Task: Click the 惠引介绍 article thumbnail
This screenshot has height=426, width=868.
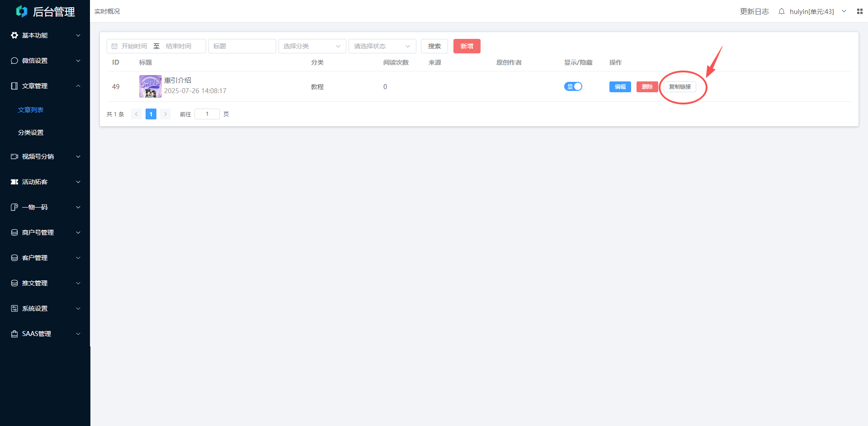Action: coord(150,86)
